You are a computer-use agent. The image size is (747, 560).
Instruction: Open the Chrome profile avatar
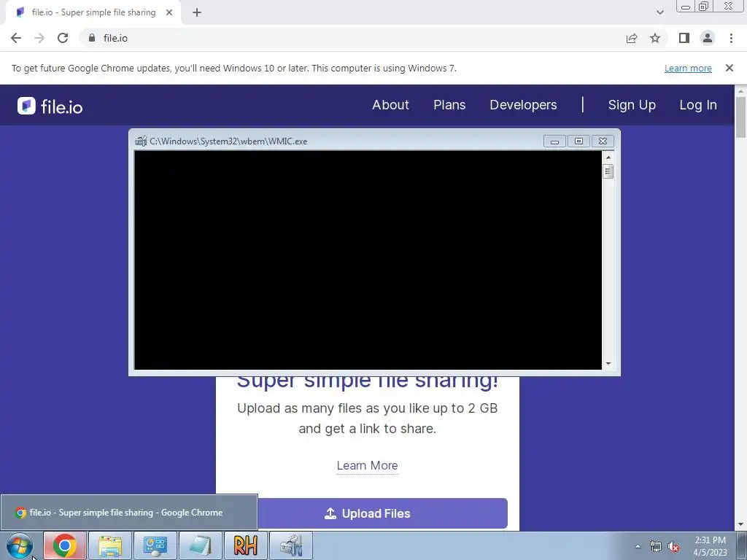[708, 38]
